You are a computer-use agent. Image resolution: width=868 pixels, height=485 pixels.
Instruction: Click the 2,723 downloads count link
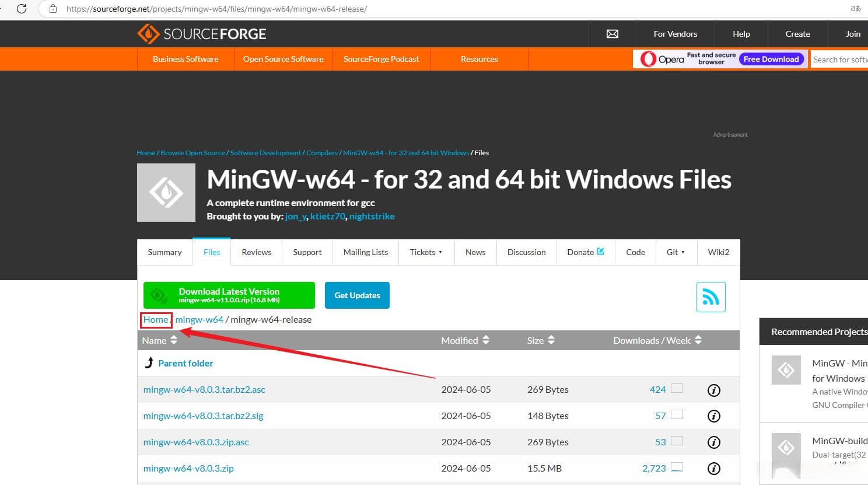654,468
